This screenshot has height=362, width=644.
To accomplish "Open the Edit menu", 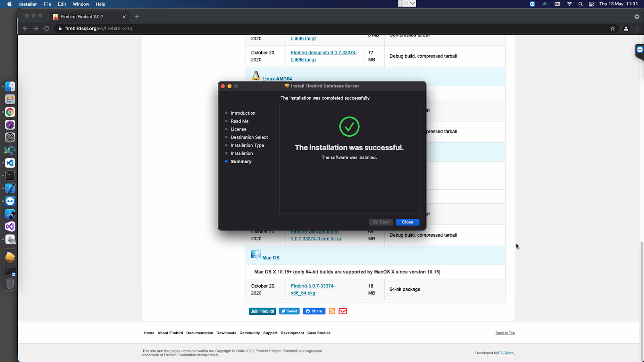I will coord(62,4).
